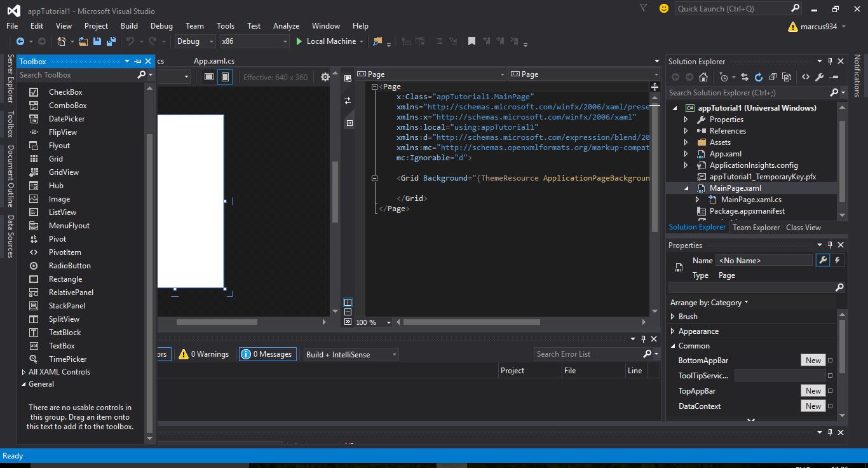Switch to the Team Explorer tab
868x468 pixels.
[756, 227]
